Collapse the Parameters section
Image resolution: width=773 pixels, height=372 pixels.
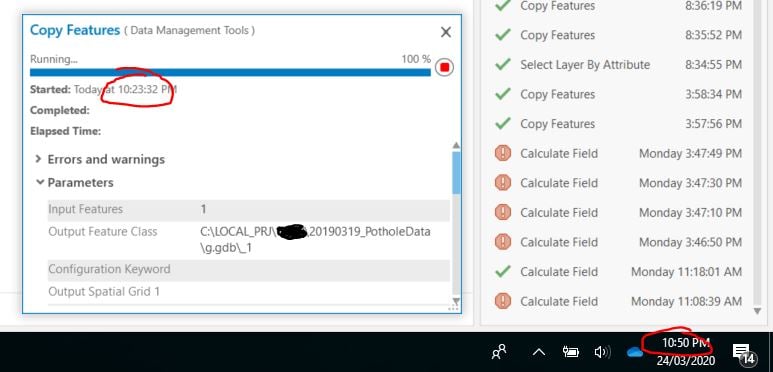(40, 182)
